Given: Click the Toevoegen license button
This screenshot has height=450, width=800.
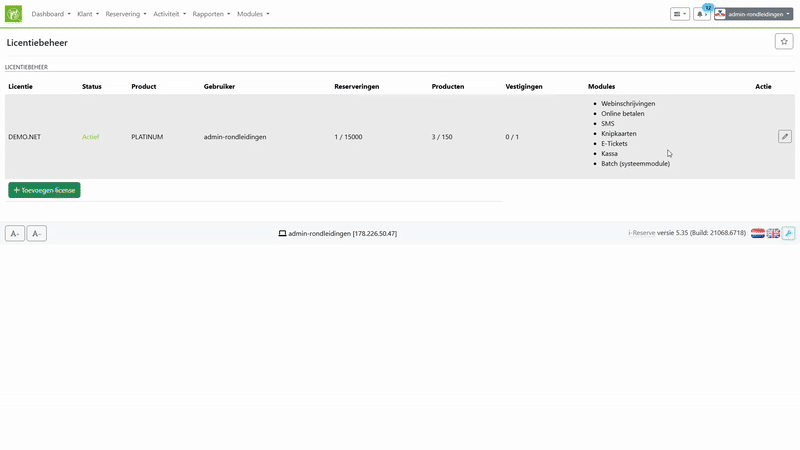Looking at the screenshot, I should point(44,190).
